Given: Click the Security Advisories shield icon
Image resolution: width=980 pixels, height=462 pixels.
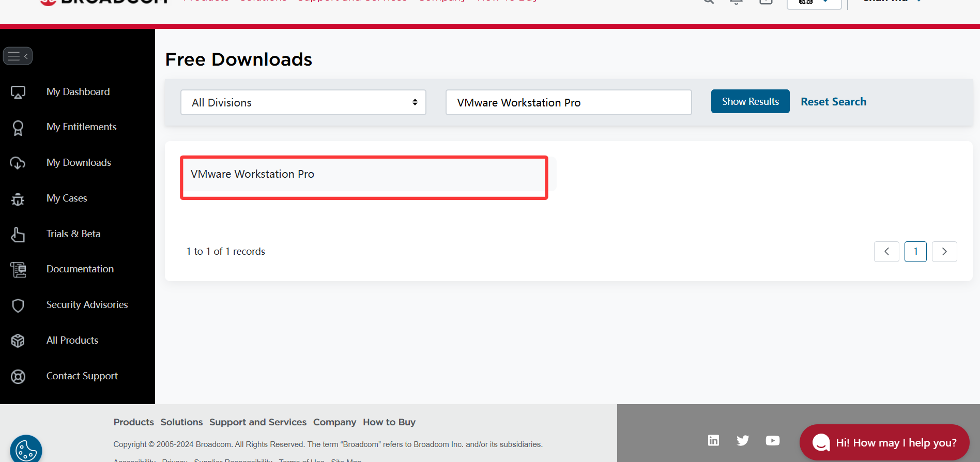Looking at the screenshot, I should click(x=18, y=305).
